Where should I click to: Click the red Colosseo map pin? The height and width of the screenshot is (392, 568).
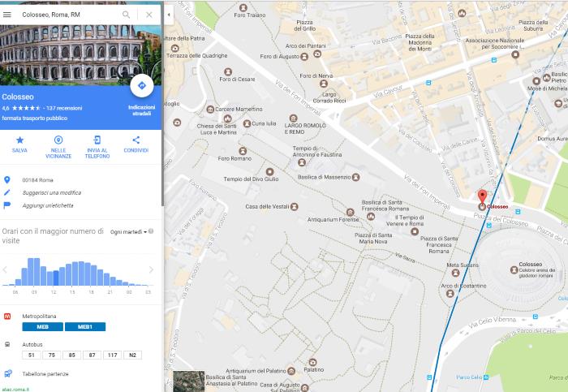482,196
